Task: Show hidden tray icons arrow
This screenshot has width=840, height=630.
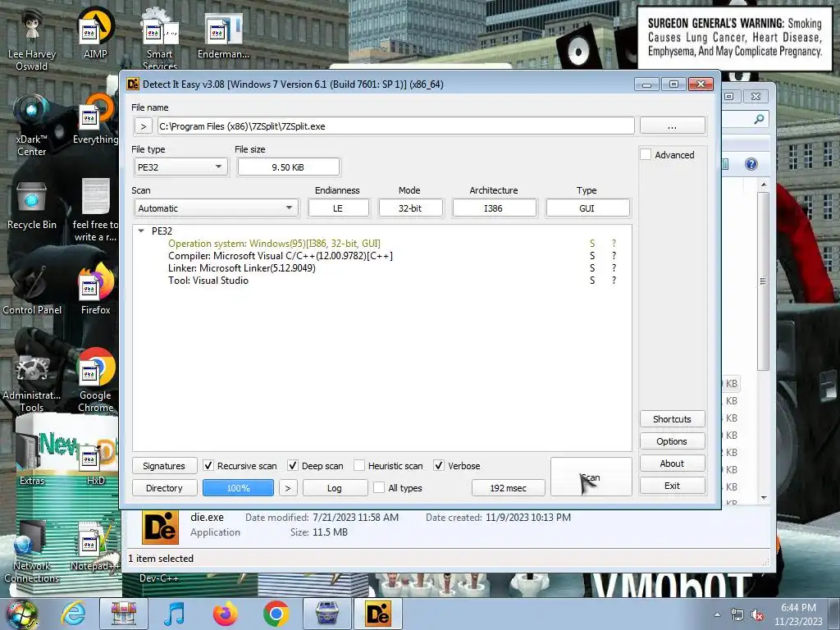Action: 717,615
